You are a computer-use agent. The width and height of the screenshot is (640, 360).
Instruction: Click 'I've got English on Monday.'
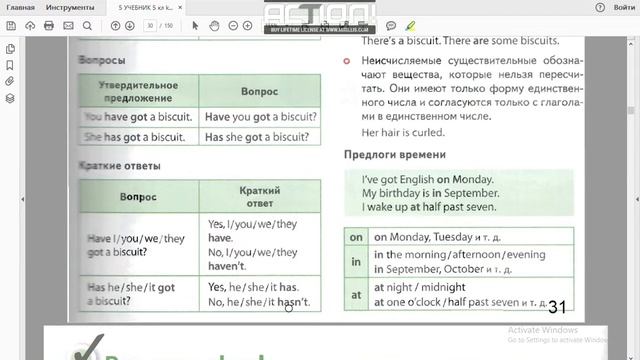point(428,180)
